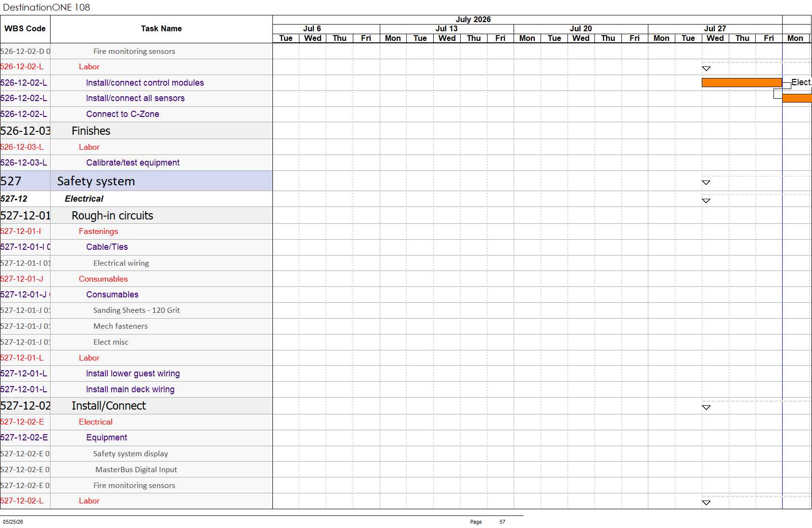Select the Finishes summary task
This screenshot has height=528, width=812.
(91, 131)
